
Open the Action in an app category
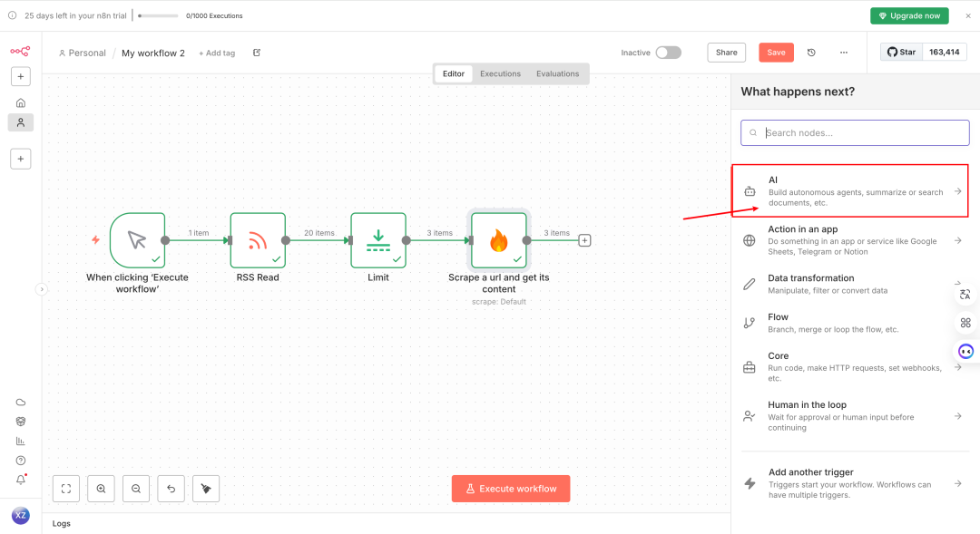coord(855,240)
